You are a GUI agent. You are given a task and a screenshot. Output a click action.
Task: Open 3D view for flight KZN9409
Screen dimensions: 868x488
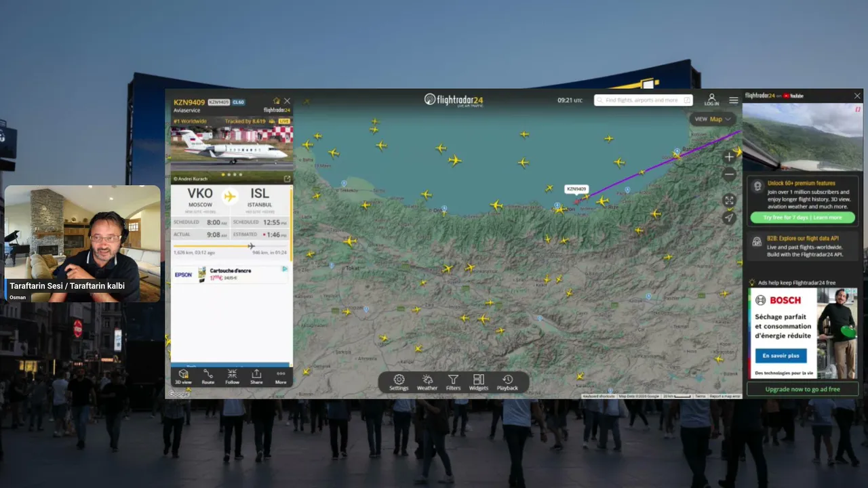[x=184, y=377]
